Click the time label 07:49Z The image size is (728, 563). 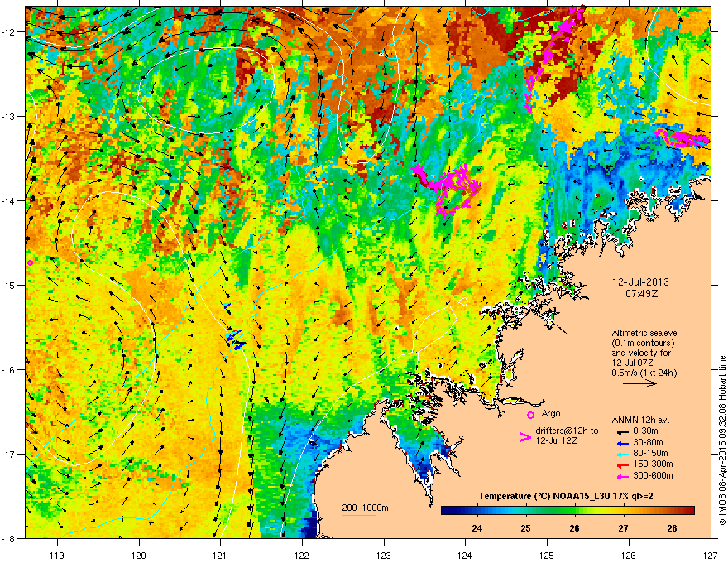pos(641,294)
